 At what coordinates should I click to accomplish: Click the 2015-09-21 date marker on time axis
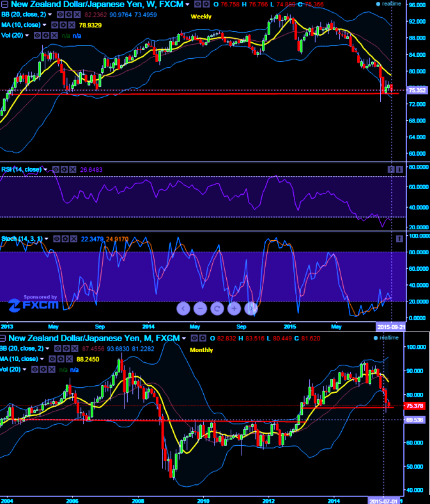pos(391,327)
